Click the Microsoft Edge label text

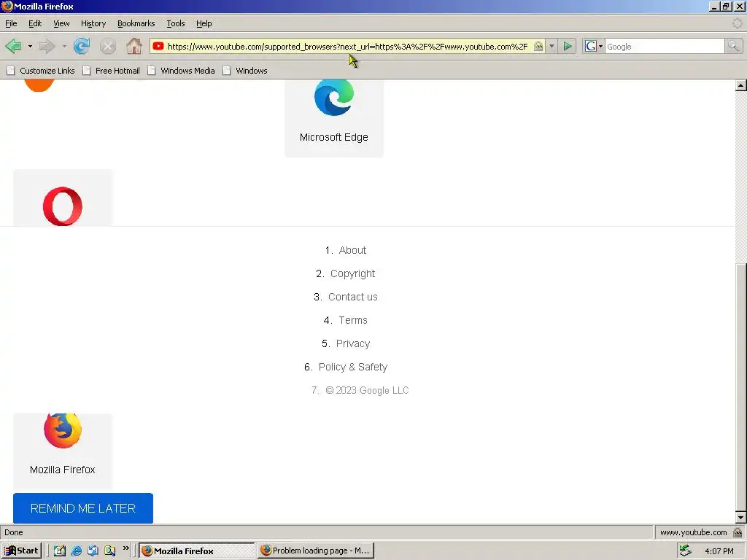click(x=334, y=137)
